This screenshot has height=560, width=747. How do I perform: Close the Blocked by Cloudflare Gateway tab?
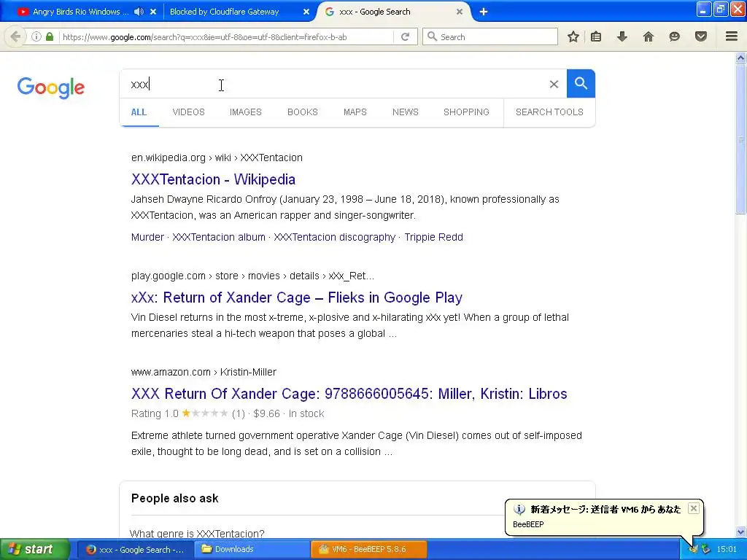pos(306,12)
